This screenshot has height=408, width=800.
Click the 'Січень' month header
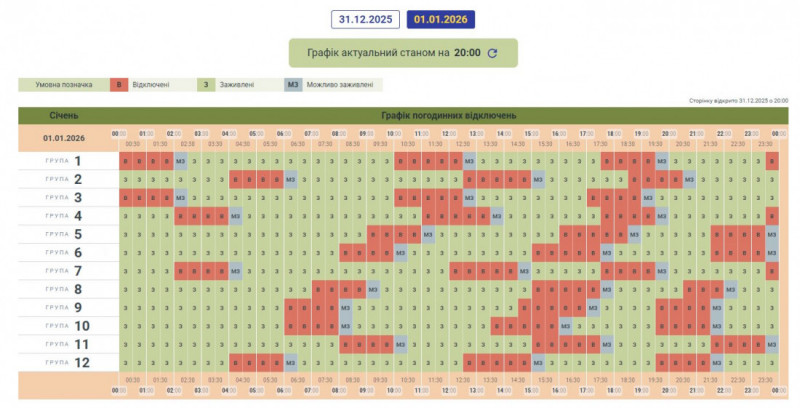63,115
